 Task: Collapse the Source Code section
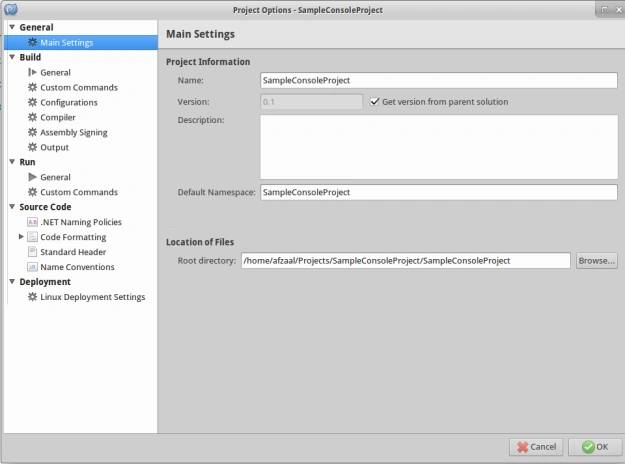click(12, 206)
